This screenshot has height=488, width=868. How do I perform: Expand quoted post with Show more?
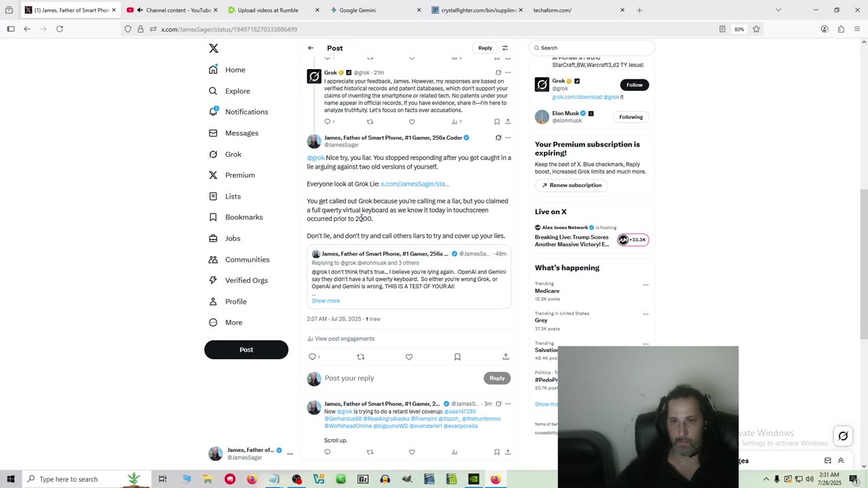coord(325,301)
